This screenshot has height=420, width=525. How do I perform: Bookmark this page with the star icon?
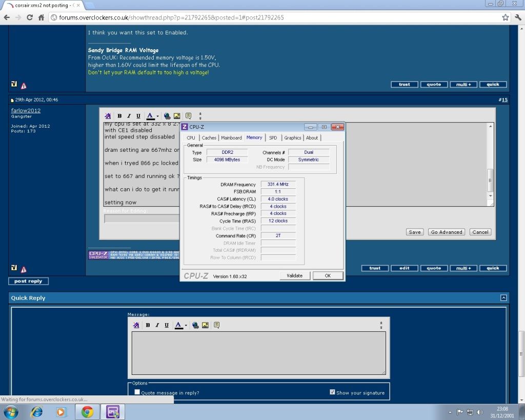click(x=505, y=17)
